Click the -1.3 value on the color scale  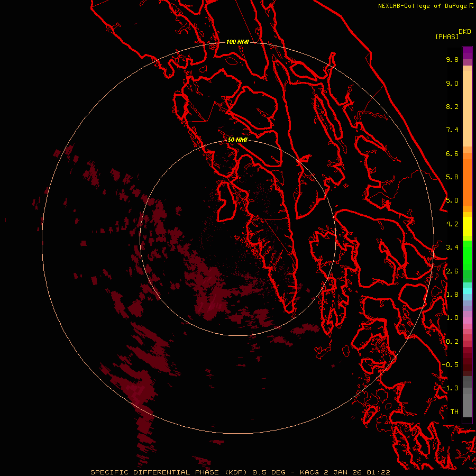450,388
